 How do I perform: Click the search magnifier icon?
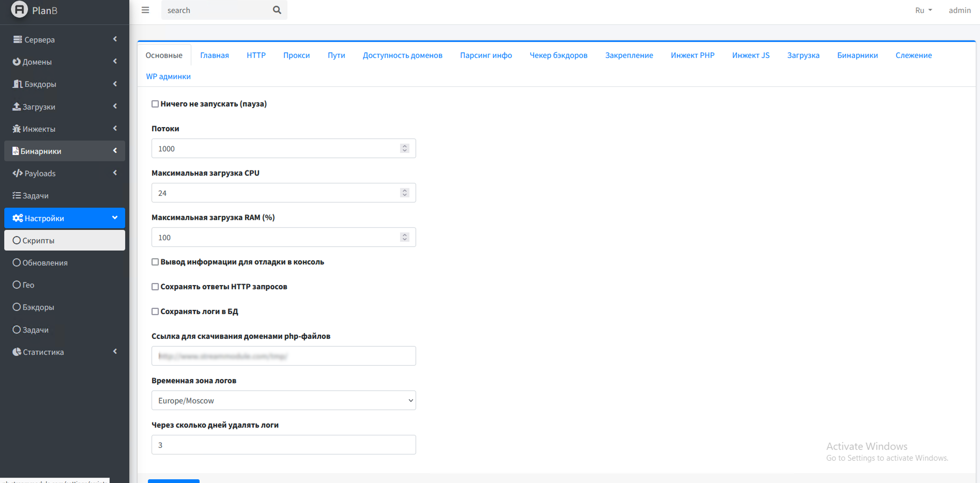[277, 10]
